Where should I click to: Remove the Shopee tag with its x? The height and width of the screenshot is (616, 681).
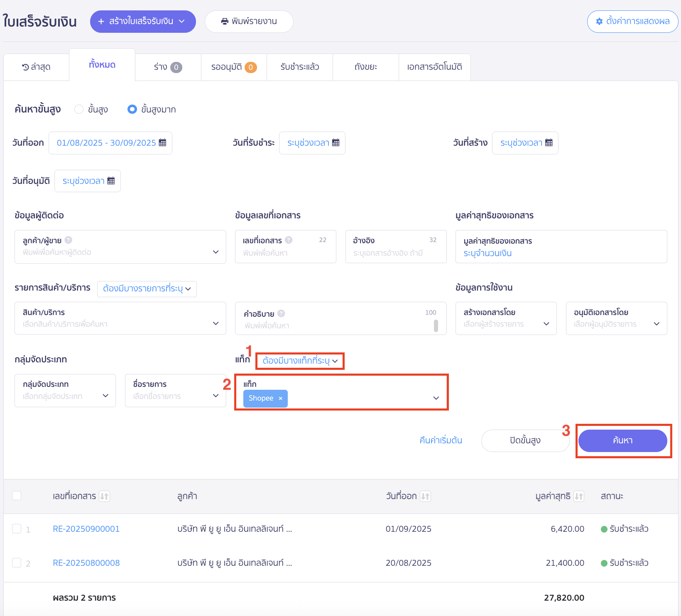[281, 398]
